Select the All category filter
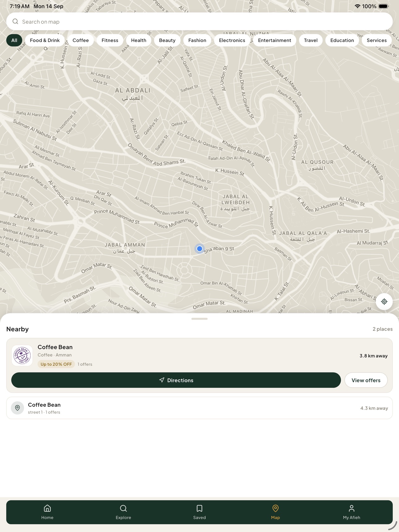Viewport: 399px width, 532px height. tap(14, 40)
